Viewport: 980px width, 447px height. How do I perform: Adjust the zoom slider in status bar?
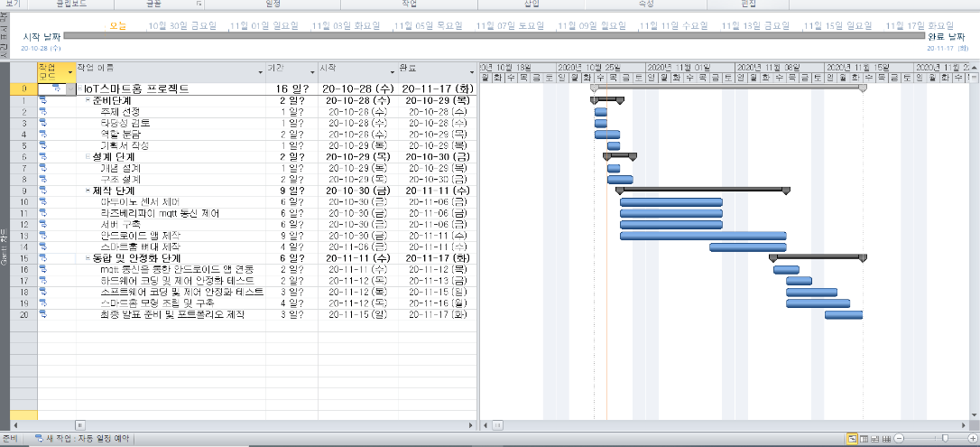pyautogui.click(x=947, y=438)
